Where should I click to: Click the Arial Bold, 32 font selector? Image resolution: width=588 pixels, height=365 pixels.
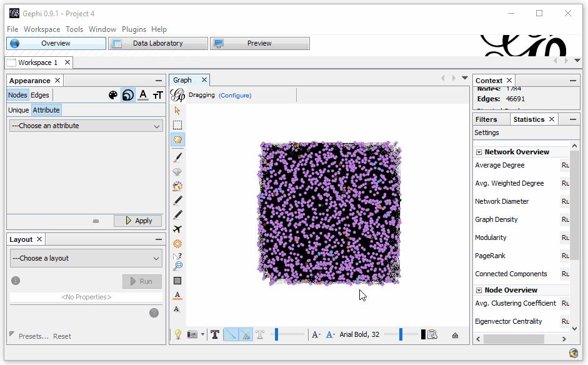point(359,334)
